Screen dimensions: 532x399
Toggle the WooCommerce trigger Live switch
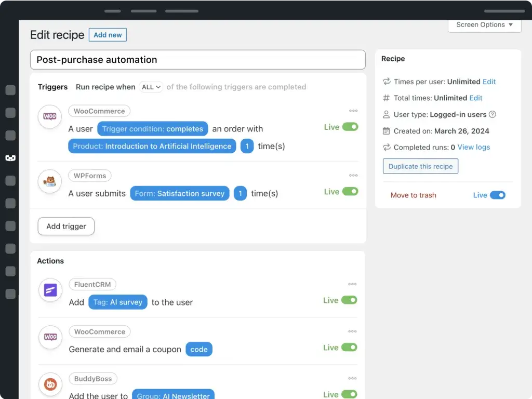click(x=350, y=127)
